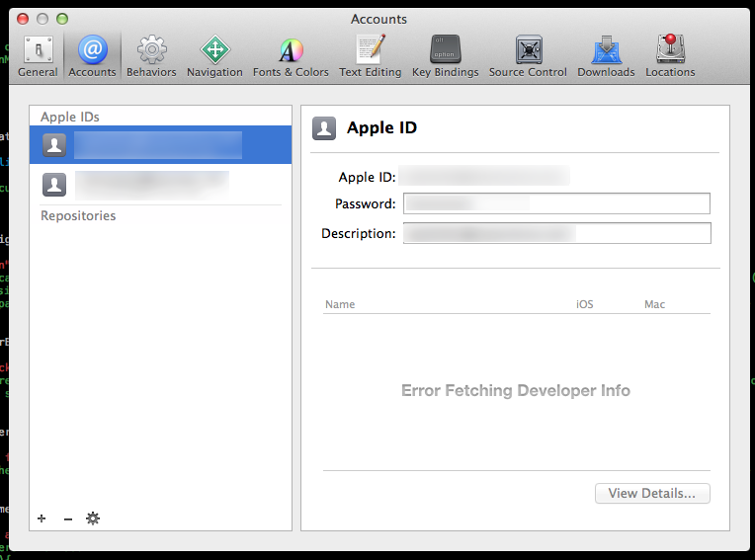Open the General preferences pane
This screenshot has width=755, height=560.
38,56
